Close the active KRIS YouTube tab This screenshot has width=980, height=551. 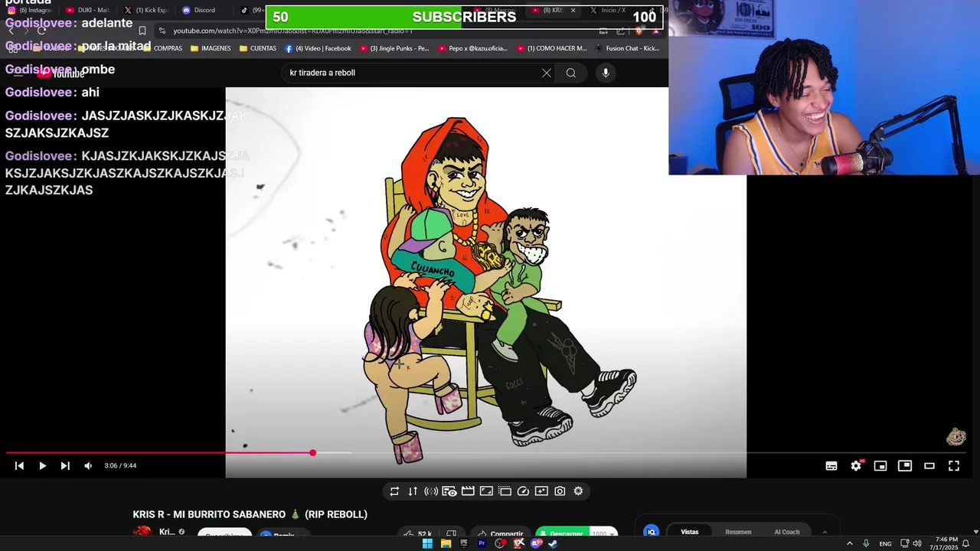573,10
